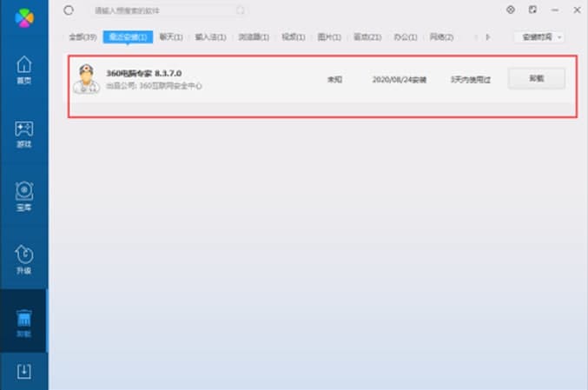This screenshot has height=390, width=588.
Task: Click the colorful 360 software manager logo
Action: click(x=24, y=17)
